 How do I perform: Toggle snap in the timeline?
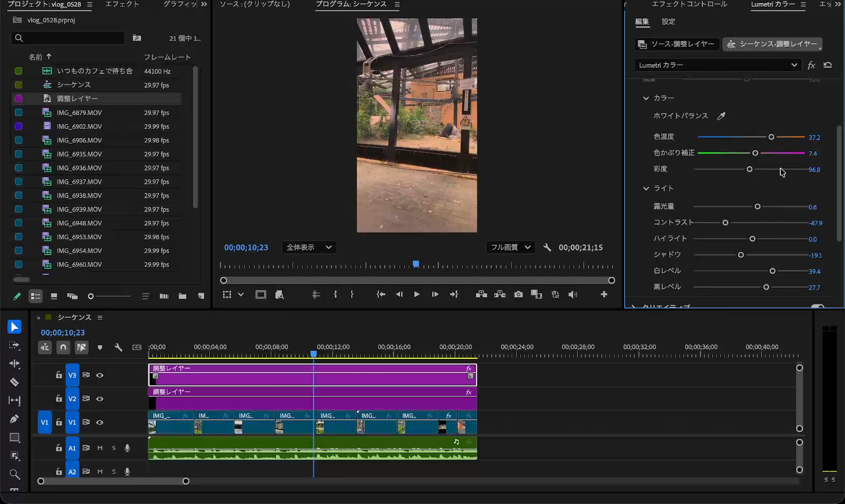[63, 347]
